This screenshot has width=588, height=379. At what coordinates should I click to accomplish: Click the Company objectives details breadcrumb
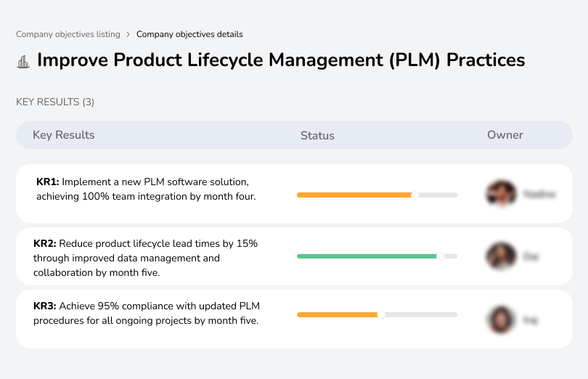coord(189,34)
